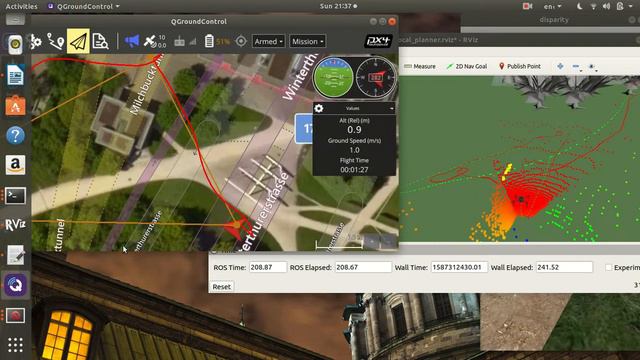The width and height of the screenshot is (640, 360).
Task: Click the ROS Elapsed field
Action: [363, 267]
